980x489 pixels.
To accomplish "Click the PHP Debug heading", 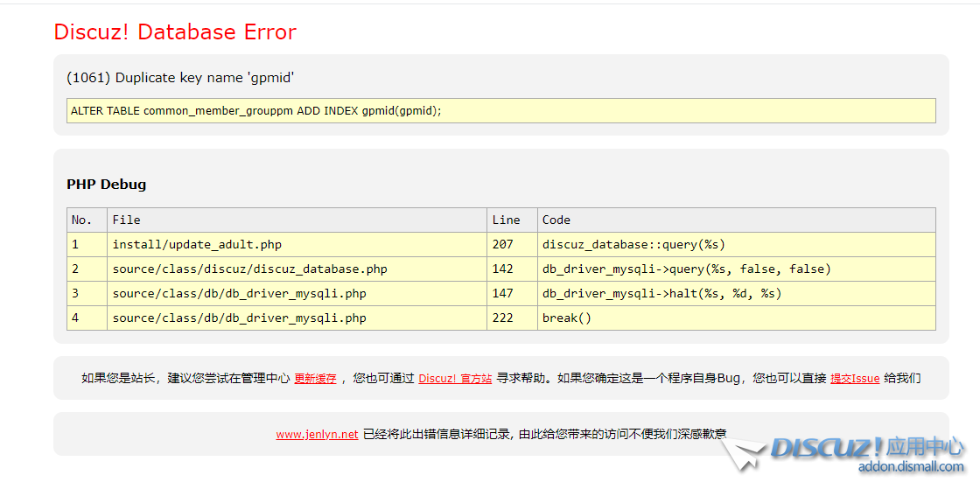I will tap(106, 185).
